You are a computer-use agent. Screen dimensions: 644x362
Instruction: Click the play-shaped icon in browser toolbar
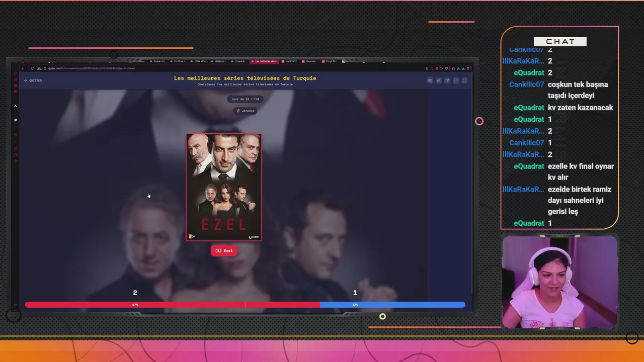(441, 68)
